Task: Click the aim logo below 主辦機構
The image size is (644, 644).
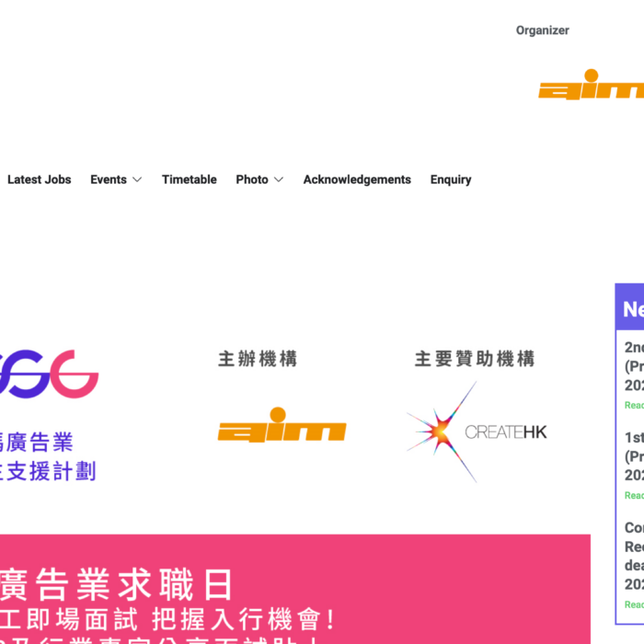Action: pyautogui.click(x=282, y=425)
